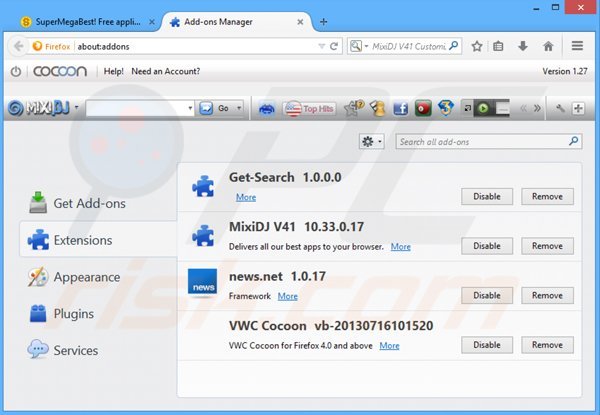Screen dimensions: 600x415
Task: Close the Add-ons Manager tab
Action: pos(300,22)
